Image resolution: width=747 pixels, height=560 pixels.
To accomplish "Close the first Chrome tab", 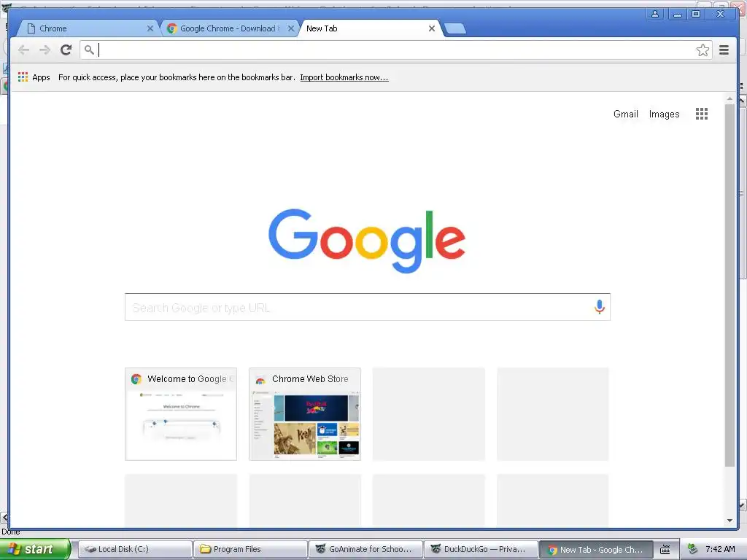I will point(150,28).
